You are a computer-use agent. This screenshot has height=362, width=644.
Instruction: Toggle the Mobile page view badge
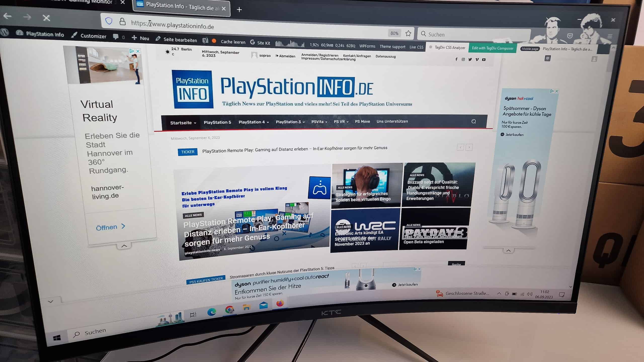pyautogui.click(x=530, y=49)
